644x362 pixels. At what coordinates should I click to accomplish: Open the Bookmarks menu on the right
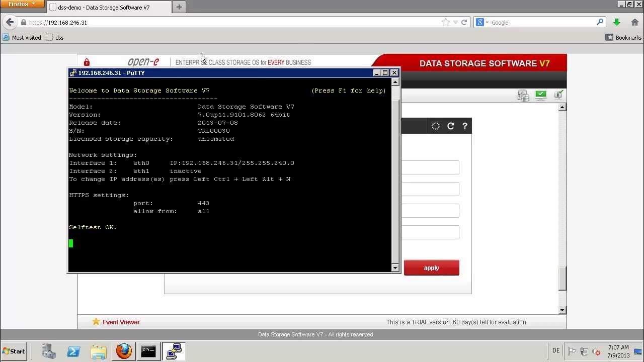coord(623,37)
